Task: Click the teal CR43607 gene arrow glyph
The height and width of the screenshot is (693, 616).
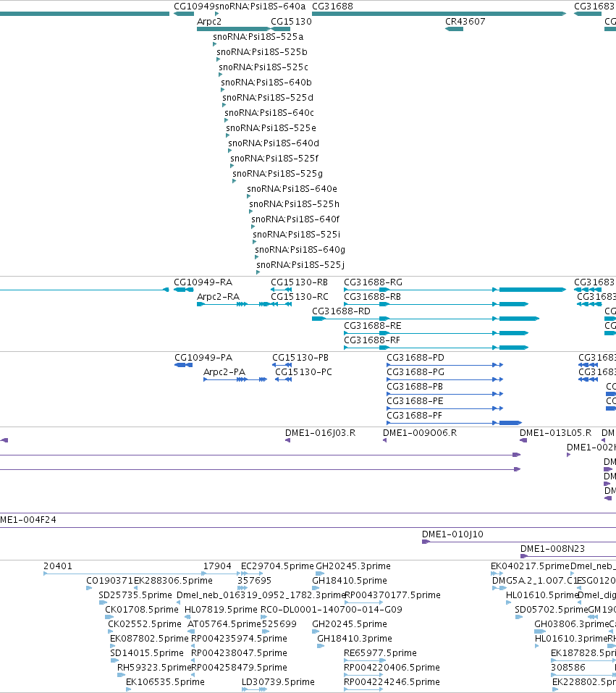Action: tap(455, 29)
